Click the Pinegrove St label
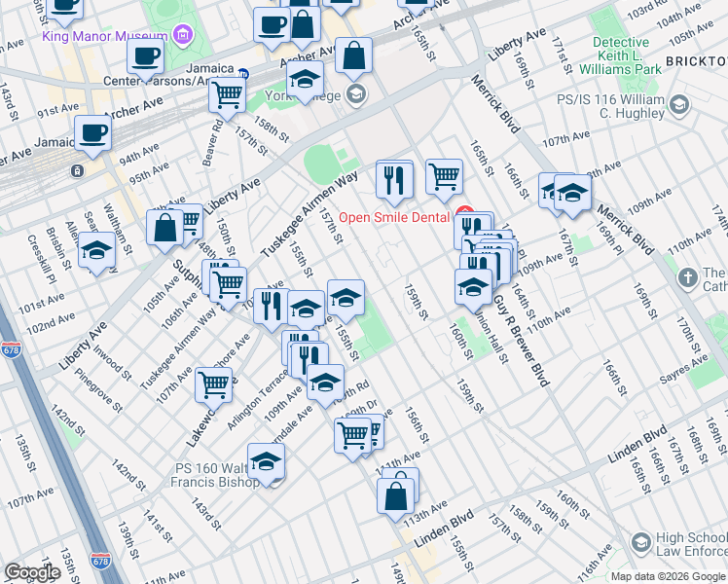This screenshot has width=728, height=584. (x=99, y=390)
